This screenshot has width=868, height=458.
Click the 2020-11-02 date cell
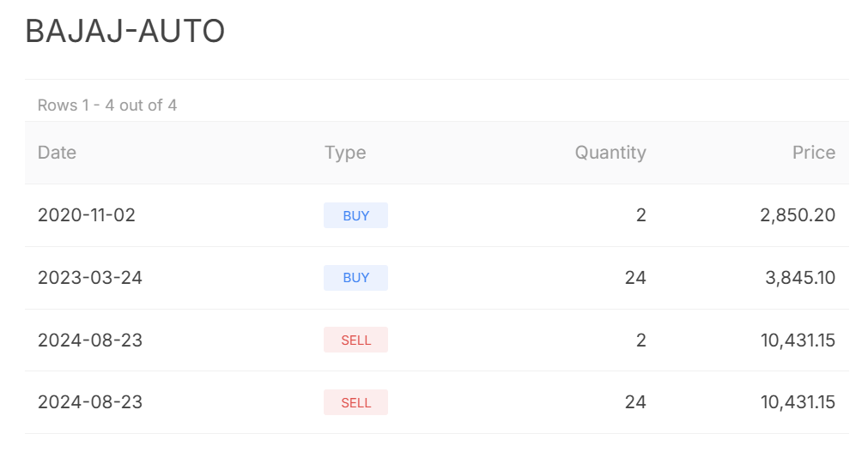click(87, 215)
